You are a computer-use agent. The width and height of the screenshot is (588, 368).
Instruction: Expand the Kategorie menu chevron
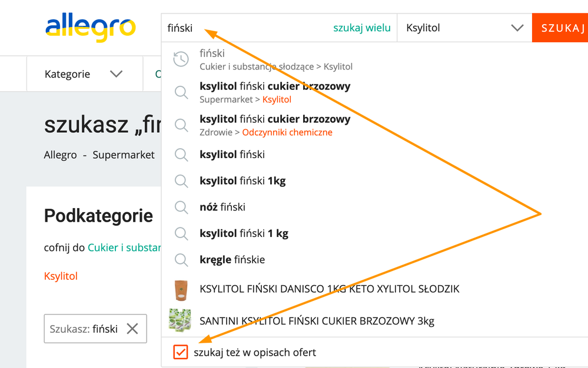click(x=117, y=73)
